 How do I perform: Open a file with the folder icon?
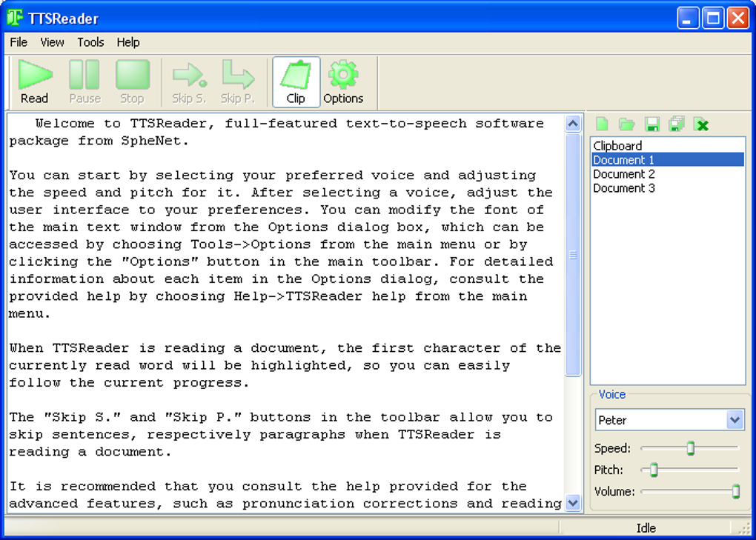click(627, 124)
